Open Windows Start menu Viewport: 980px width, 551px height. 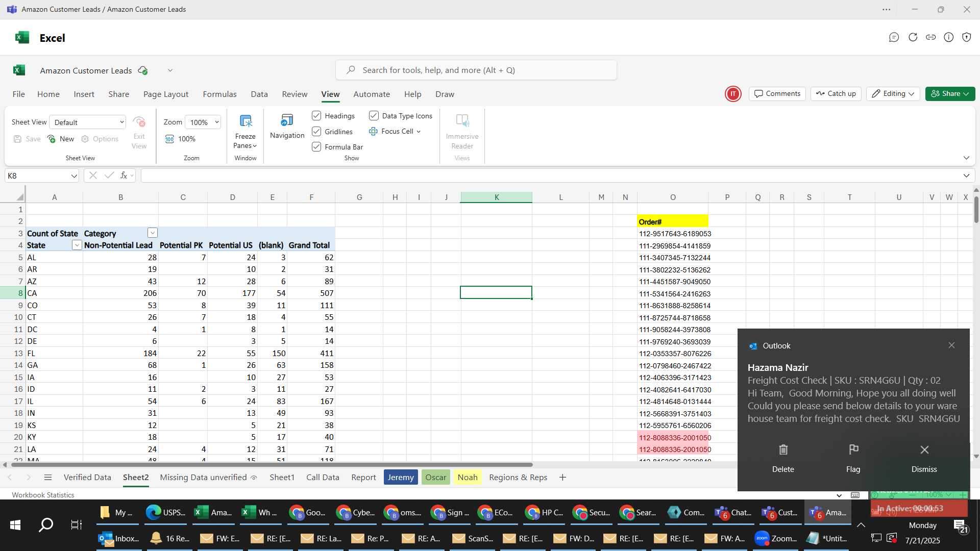coord(15,525)
